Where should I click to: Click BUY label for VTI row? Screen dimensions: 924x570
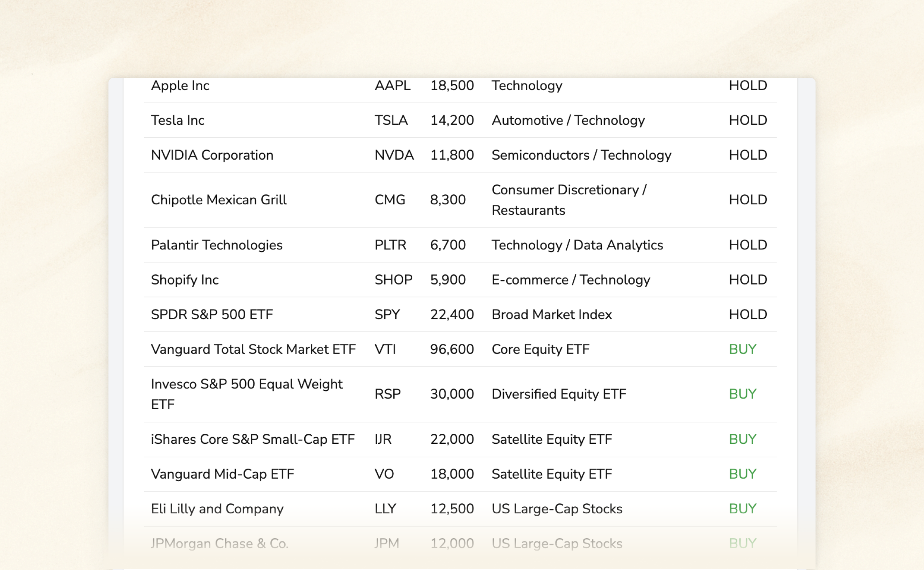[742, 349]
